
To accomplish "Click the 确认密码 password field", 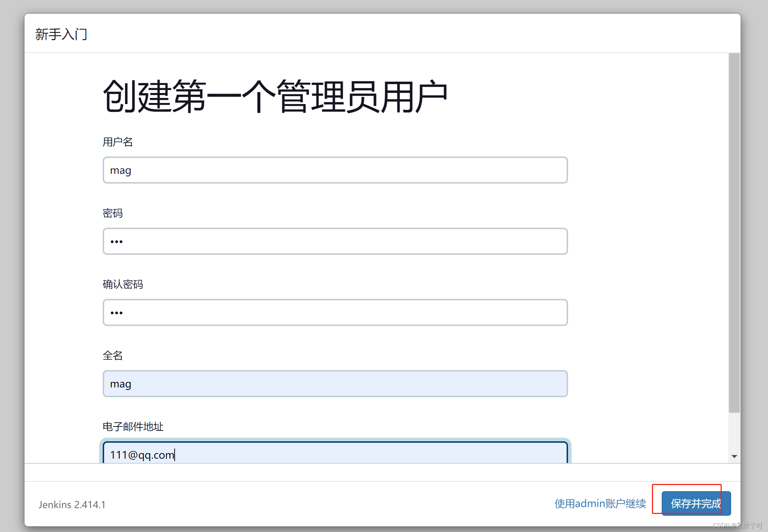I will (x=335, y=313).
